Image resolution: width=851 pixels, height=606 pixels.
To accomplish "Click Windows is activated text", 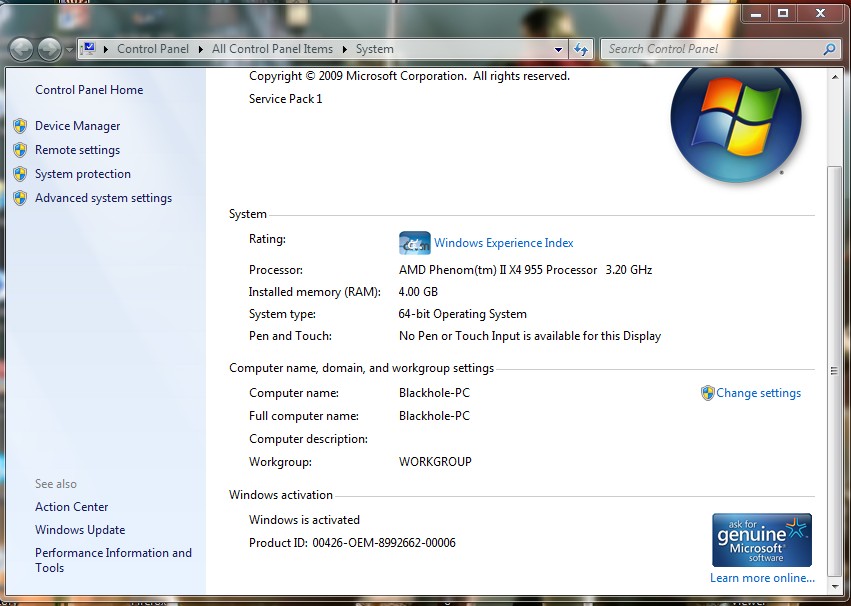I will coord(304,520).
